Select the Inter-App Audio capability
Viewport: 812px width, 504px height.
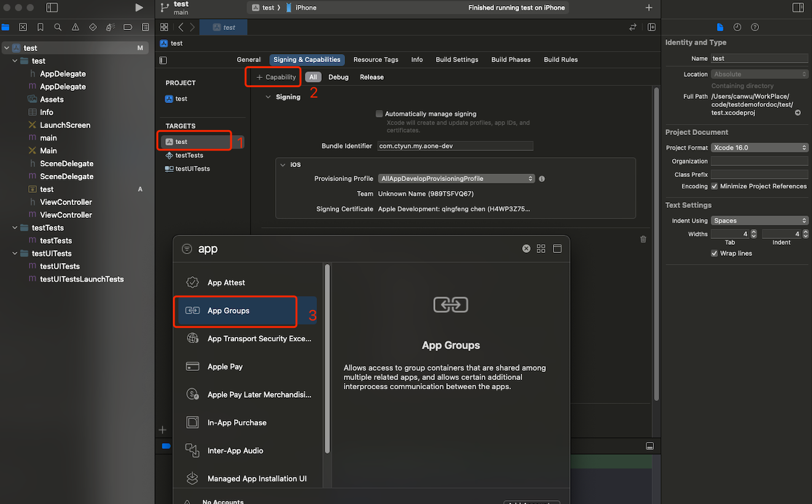tap(248, 451)
